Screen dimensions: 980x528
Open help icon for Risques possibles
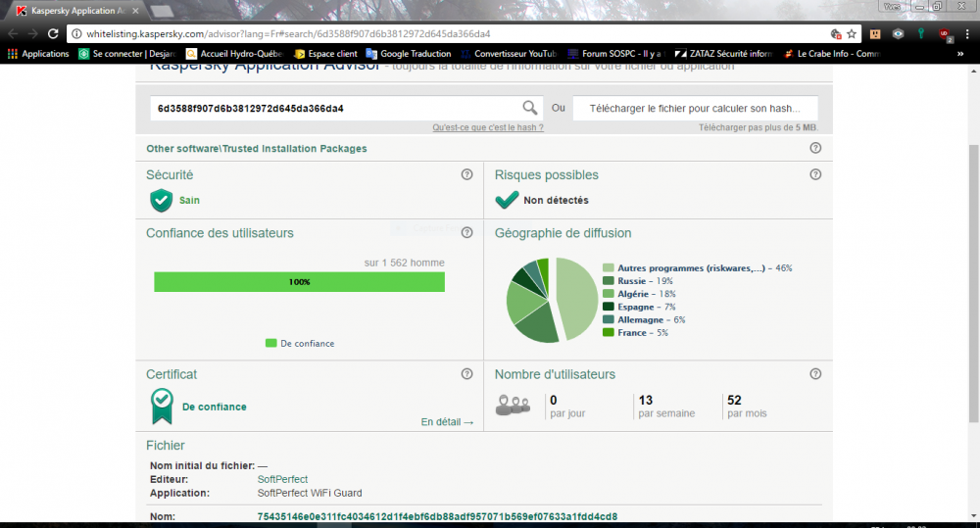(x=815, y=174)
